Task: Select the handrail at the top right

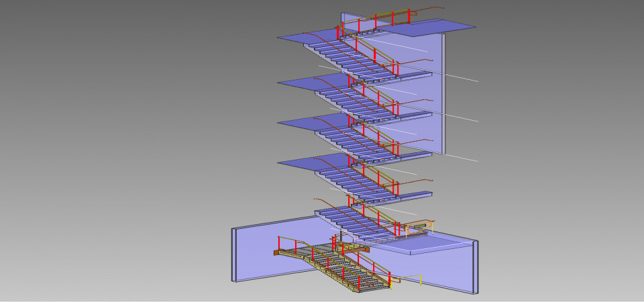Action: click(402, 12)
